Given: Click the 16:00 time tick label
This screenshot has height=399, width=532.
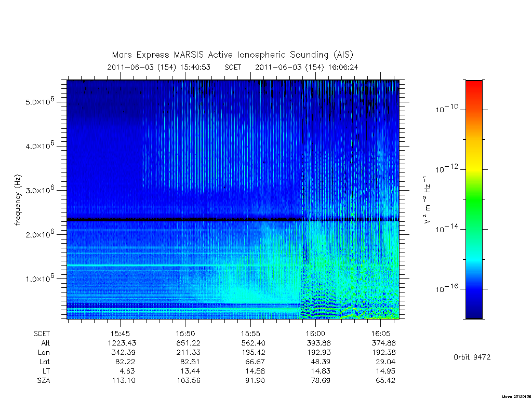Looking at the screenshot, I should (315, 334).
